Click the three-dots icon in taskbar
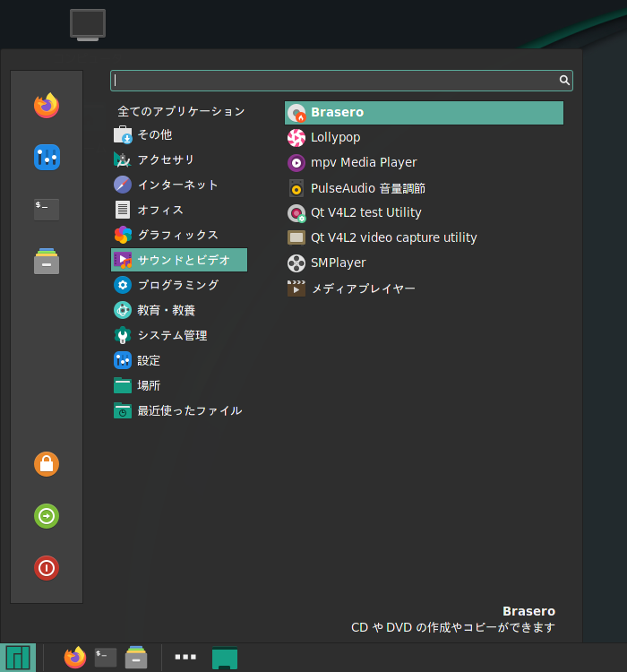This screenshot has width=627, height=672. pyautogui.click(x=185, y=657)
